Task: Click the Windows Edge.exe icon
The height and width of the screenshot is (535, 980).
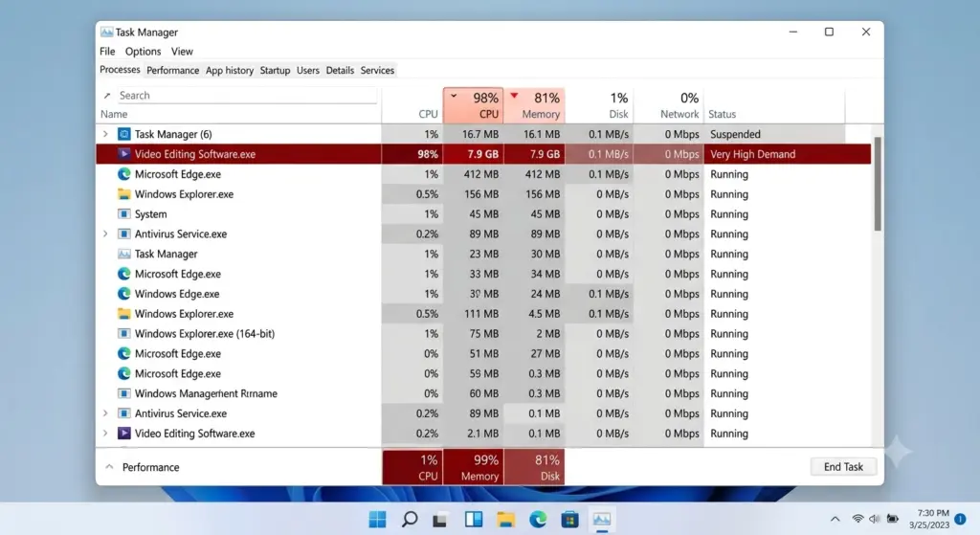Action: pyautogui.click(x=123, y=294)
